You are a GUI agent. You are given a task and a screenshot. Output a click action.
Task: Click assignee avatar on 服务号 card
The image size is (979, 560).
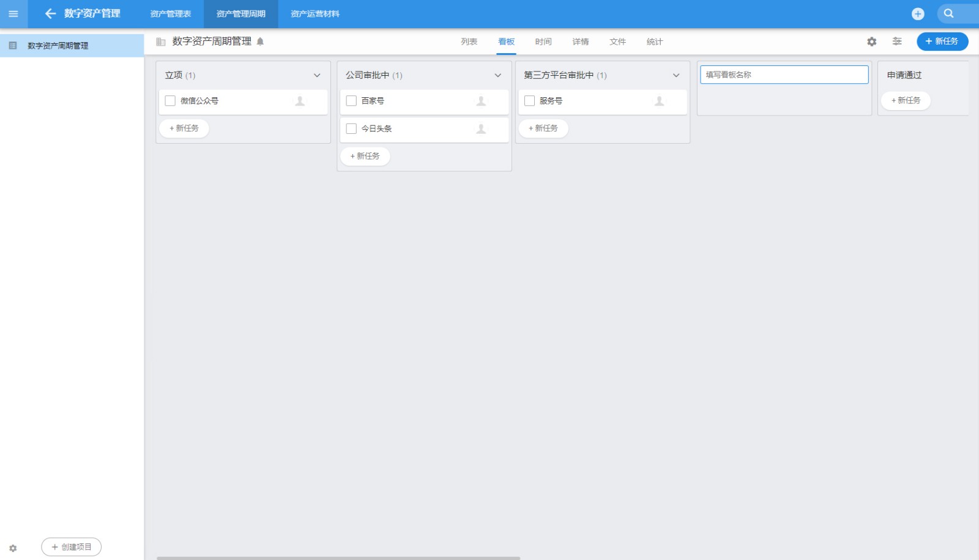pyautogui.click(x=659, y=101)
